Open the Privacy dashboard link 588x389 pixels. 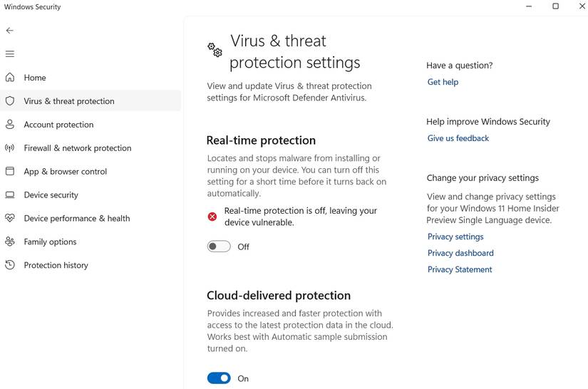(460, 253)
